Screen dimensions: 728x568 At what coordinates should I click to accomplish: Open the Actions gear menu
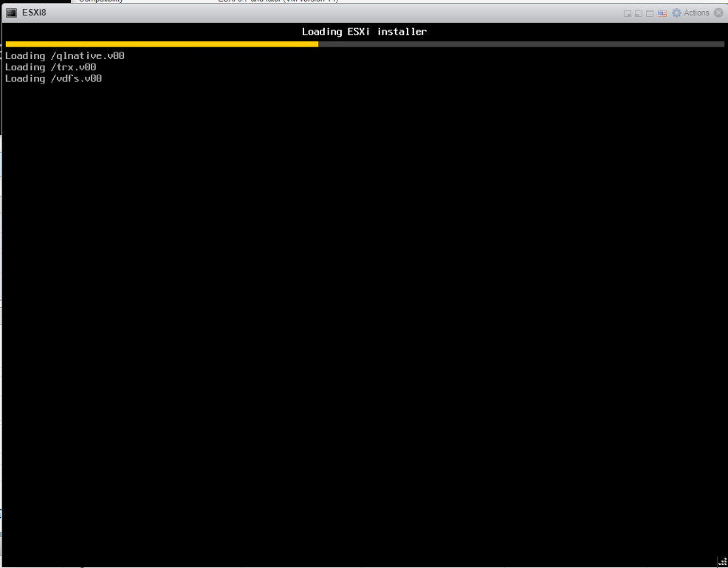click(690, 13)
